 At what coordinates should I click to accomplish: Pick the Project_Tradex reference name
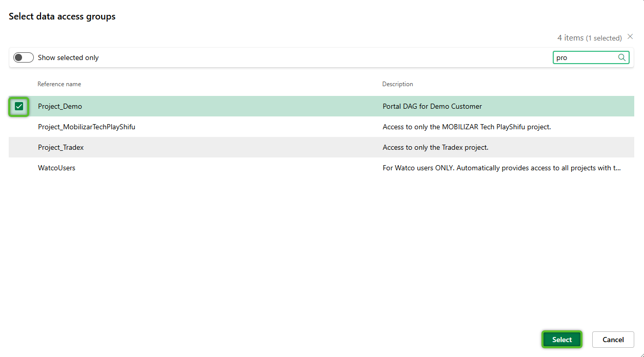click(x=61, y=147)
